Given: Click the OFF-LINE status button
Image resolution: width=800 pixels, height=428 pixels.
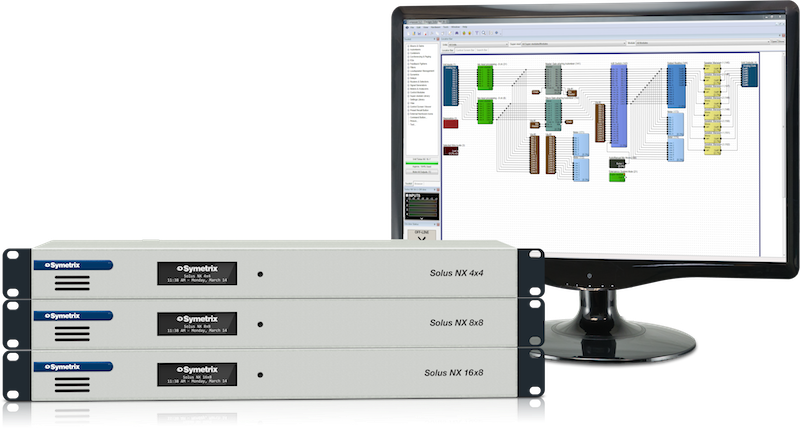Looking at the screenshot, I should pos(421,234).
